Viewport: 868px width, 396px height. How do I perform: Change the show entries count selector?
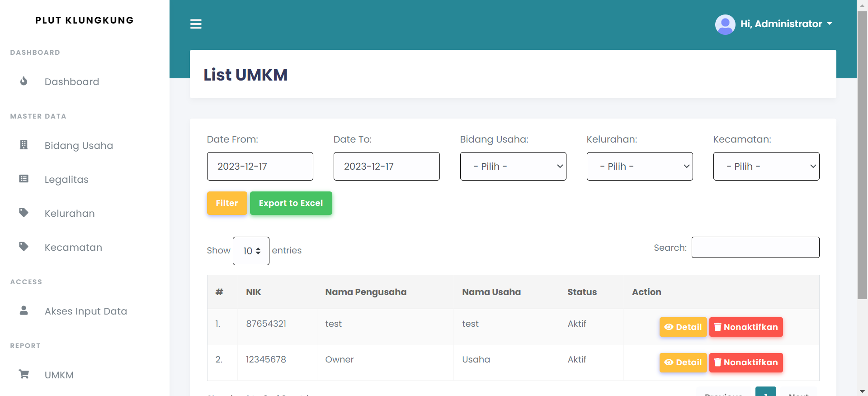tap(251, 251)
